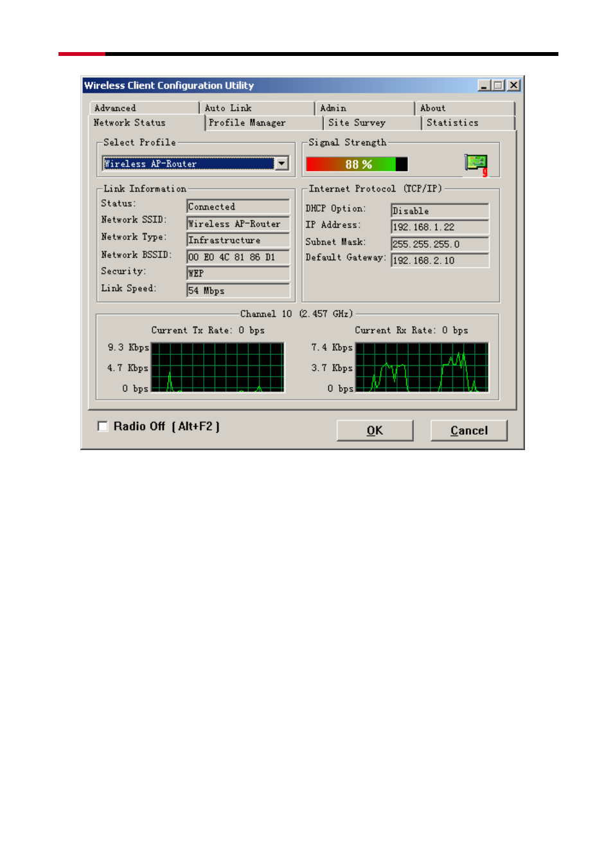613x868 pixels.
Task: Select the Network Status tab
Action: [147, 123]
